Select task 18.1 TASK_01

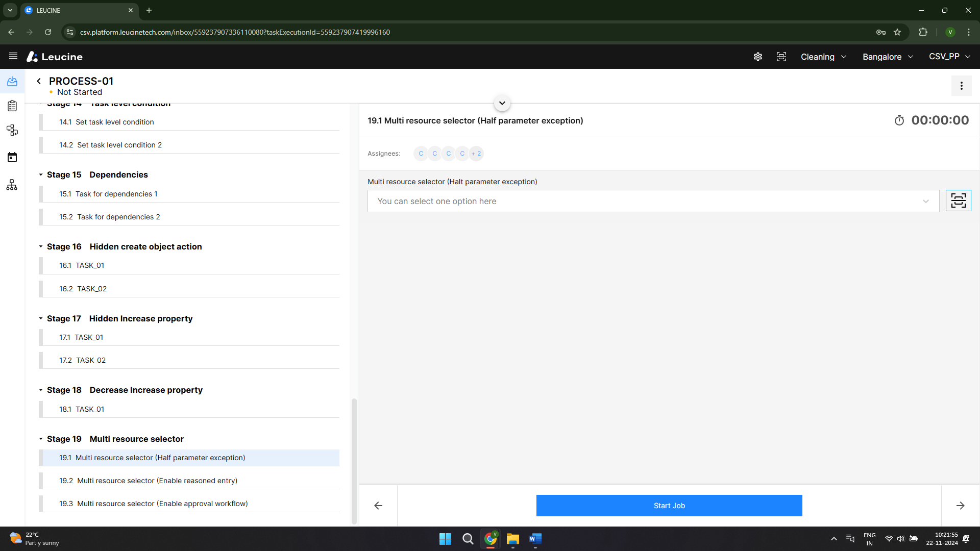pyautogui.click(x=189, y=409)
